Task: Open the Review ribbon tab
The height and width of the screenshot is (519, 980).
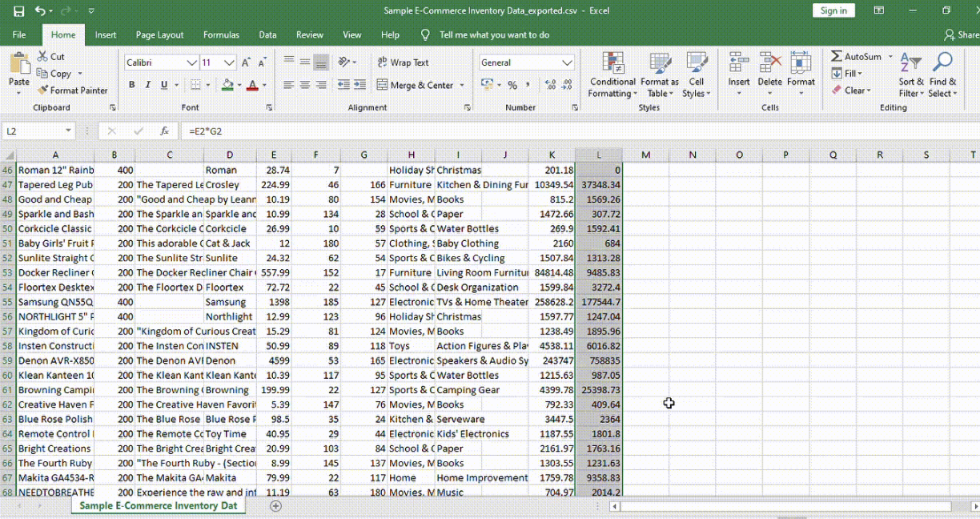Action: pyautogui.click(x=309, y=34)
